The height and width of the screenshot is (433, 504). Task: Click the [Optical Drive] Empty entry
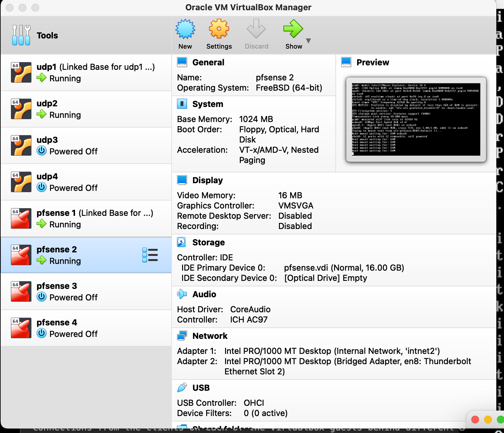(326, 278)
